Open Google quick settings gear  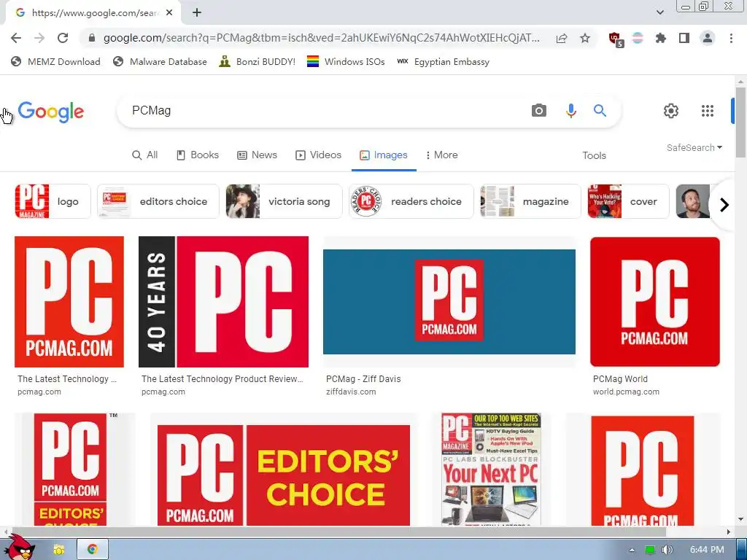[x=671, y=111]
